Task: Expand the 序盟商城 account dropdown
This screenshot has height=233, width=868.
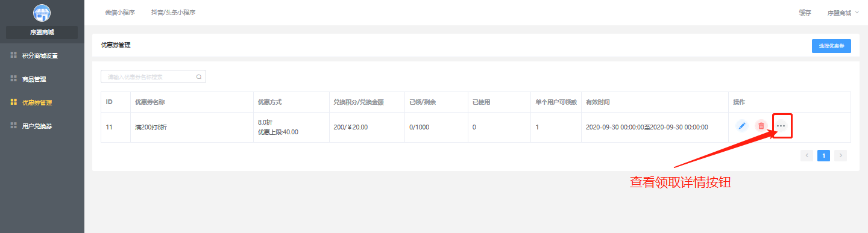Action: tap(843, 13)
